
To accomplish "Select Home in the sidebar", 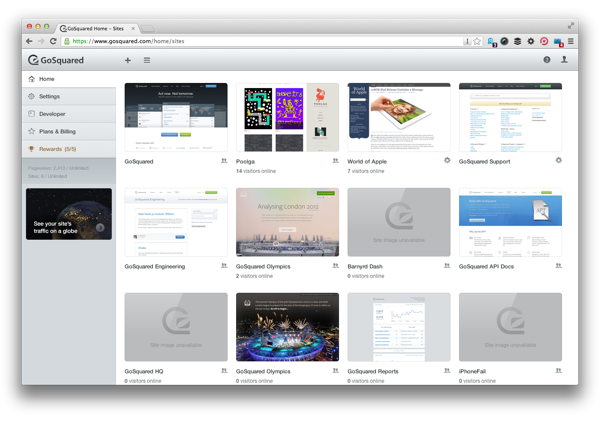I will (69, 79).
